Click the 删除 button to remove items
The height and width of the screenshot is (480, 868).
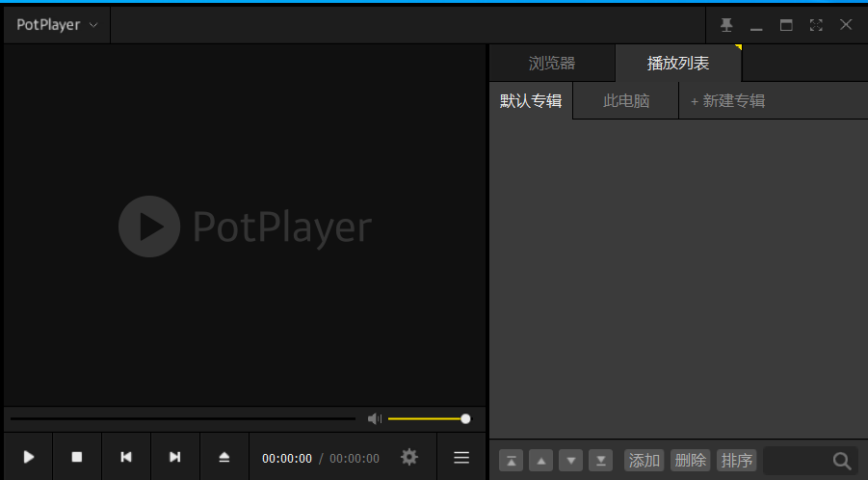[691, 460]
